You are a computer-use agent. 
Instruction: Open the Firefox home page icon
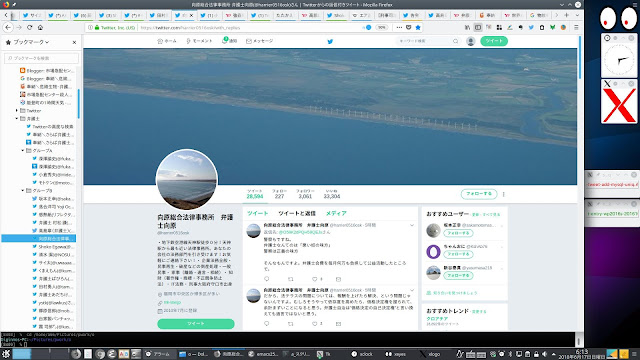point(40,27)
